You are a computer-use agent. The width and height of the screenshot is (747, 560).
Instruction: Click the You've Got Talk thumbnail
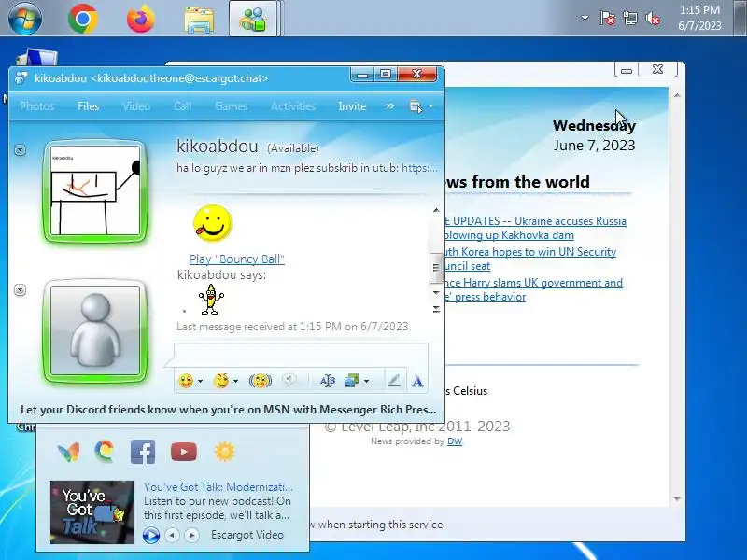coord(92,512)
